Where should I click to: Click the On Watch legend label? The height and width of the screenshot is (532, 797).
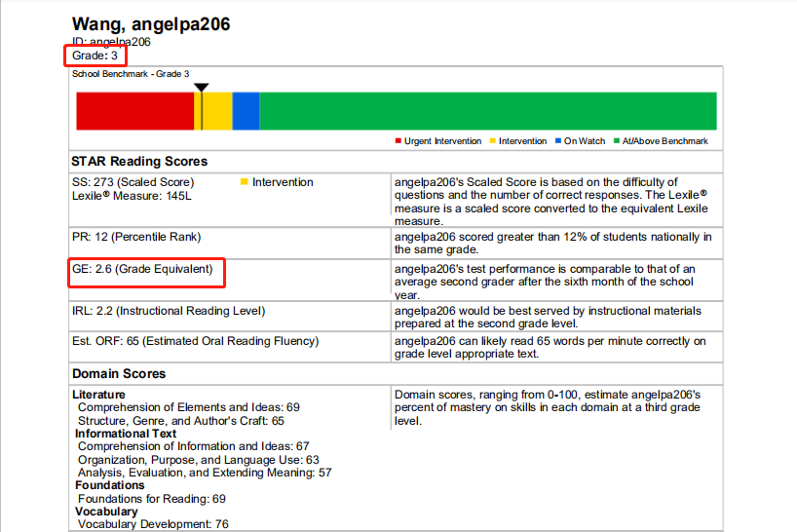(x=585, y=140)
